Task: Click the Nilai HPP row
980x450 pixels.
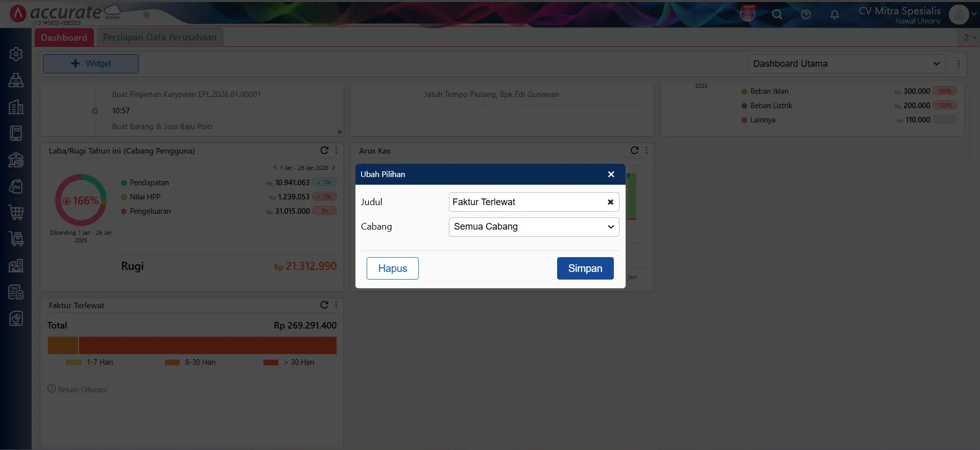Action: (228, 197)
